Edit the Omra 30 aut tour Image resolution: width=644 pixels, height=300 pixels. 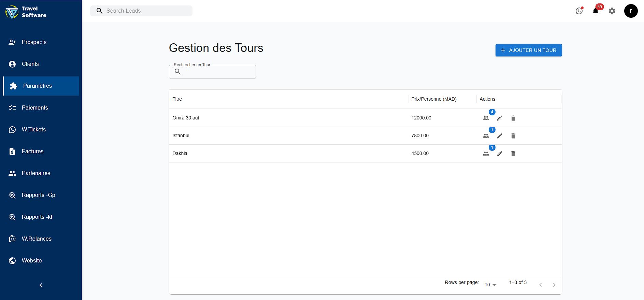[x=500, y=118]
